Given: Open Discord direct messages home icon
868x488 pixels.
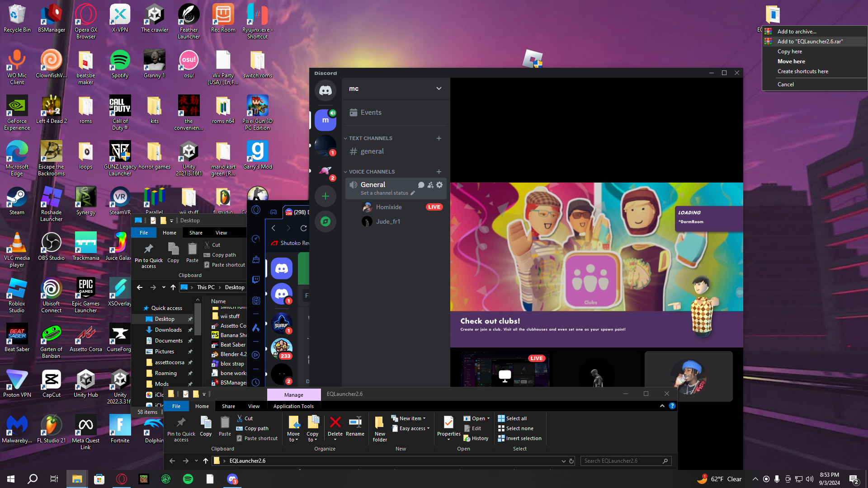Looking at the screenshot, I should [x=325, y=90].
